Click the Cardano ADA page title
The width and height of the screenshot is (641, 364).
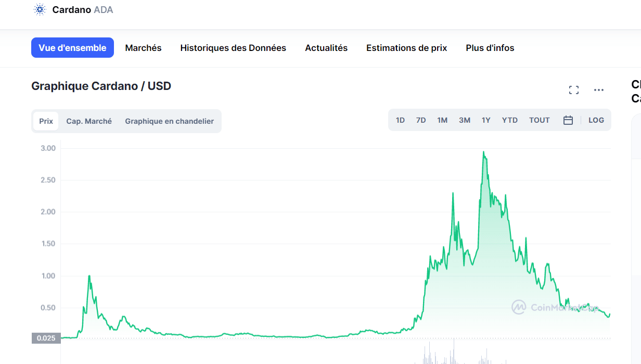coord(83,9)
